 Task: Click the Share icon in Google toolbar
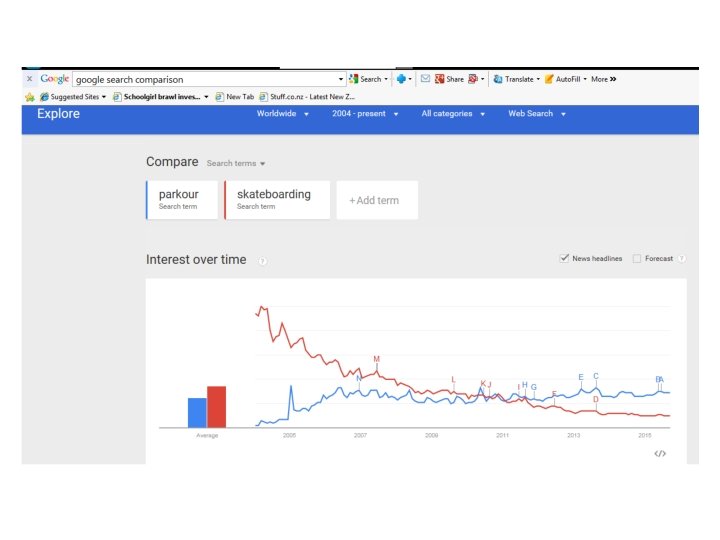point(449,79)
